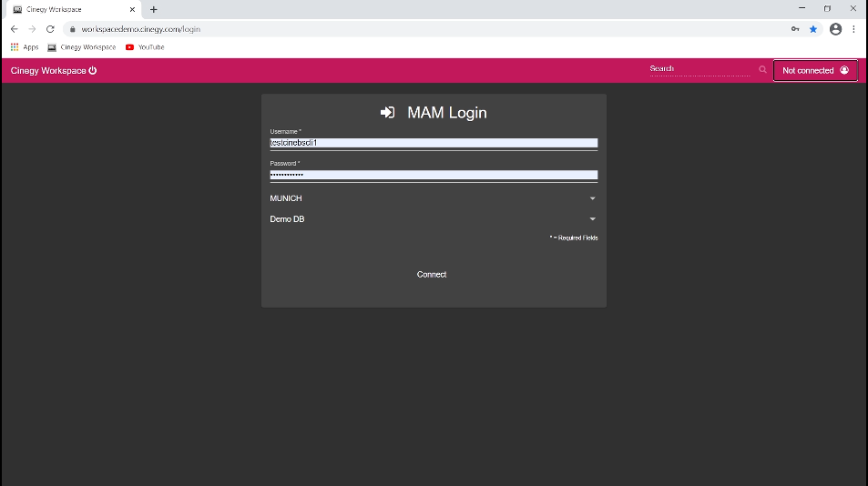868x486 pixels.
Task: Open the Chrome profile avatar
Action: coord(835,29)
